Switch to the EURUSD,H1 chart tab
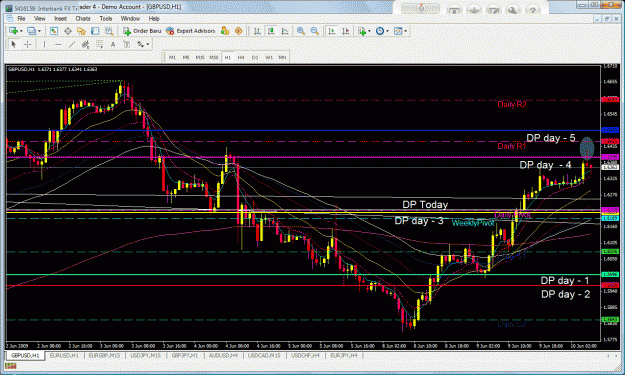 64,355
